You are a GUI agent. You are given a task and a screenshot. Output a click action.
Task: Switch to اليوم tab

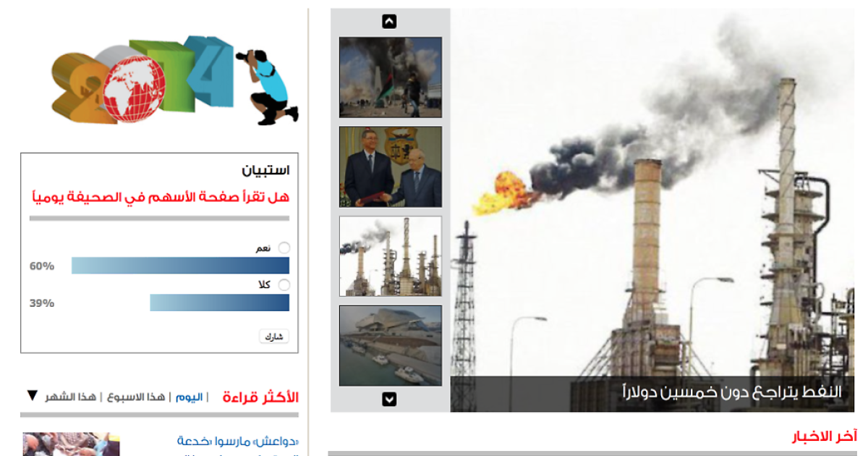pos(188,397)
